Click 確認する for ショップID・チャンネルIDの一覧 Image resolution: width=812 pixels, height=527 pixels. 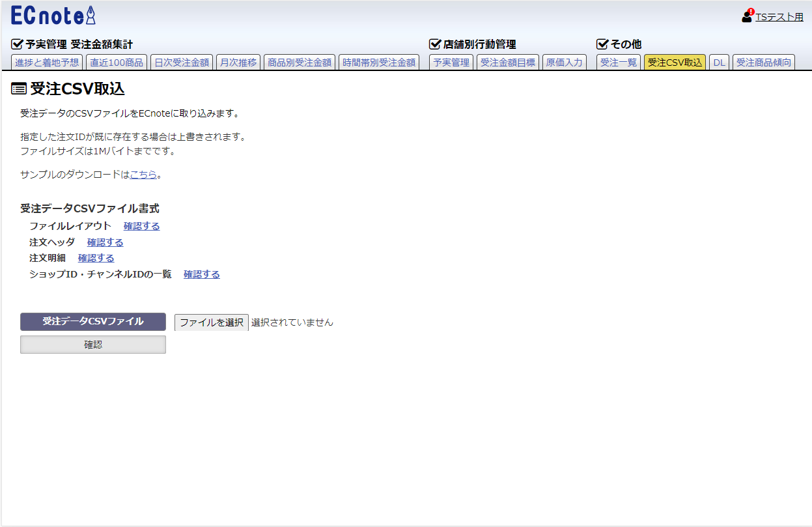pyautogui.click(x=202, y=274)
